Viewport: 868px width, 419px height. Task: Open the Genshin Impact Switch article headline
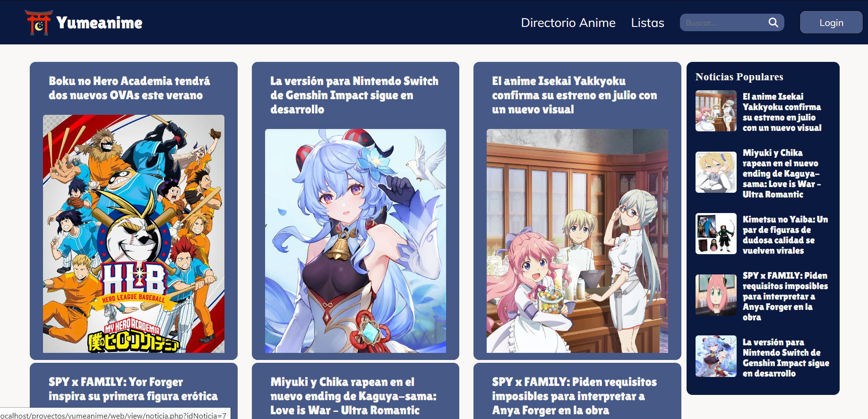[354, 95]
